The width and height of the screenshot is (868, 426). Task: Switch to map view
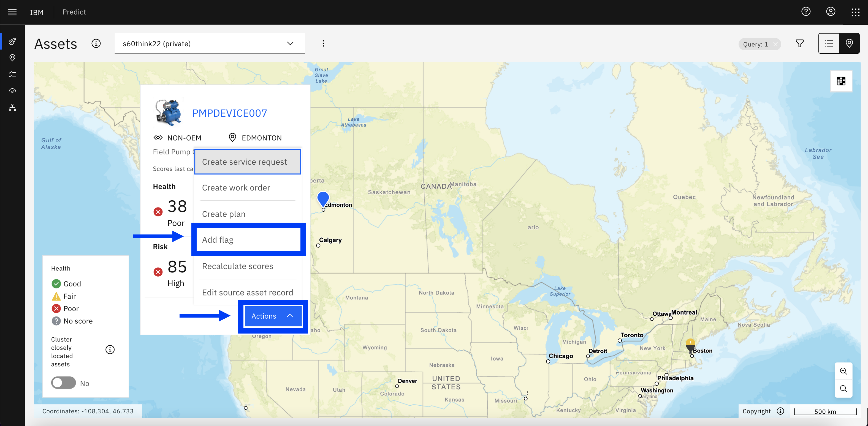(x=849, y=43)
